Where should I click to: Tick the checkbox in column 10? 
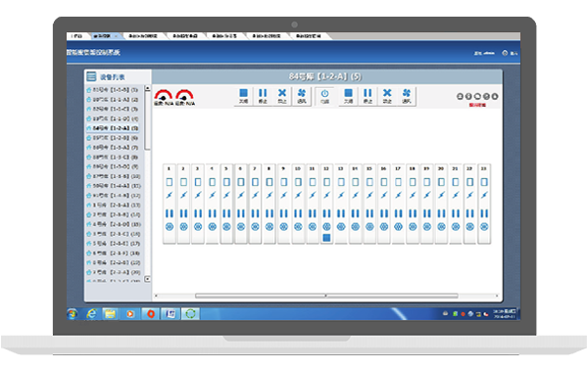pos(298,182)
